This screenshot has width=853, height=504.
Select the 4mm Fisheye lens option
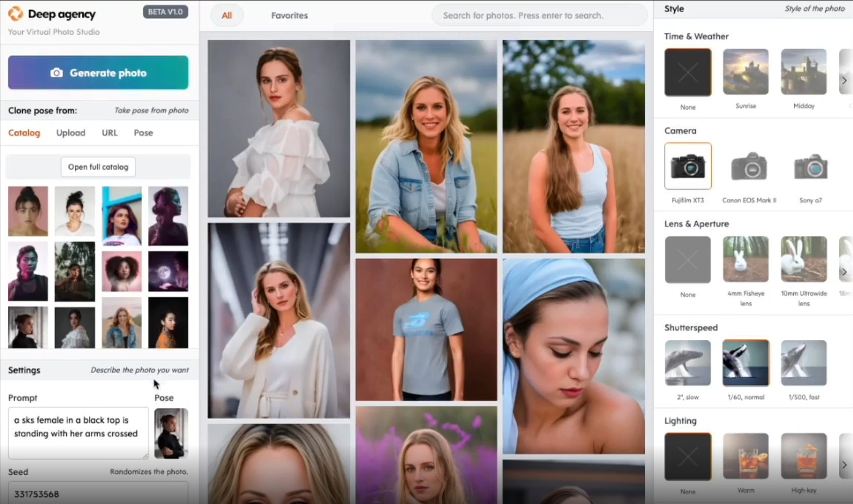tap(745, 259)
